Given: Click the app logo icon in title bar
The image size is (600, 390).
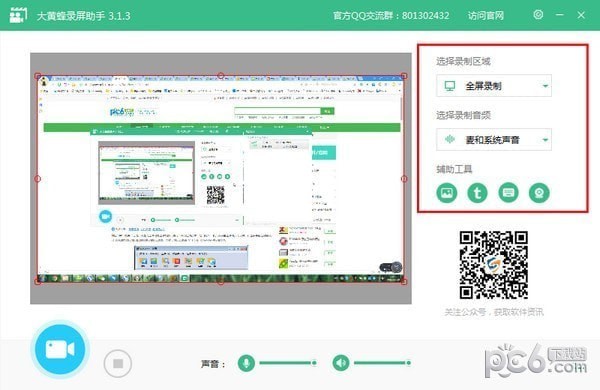Looking at the screenshot, I should 18,15.
